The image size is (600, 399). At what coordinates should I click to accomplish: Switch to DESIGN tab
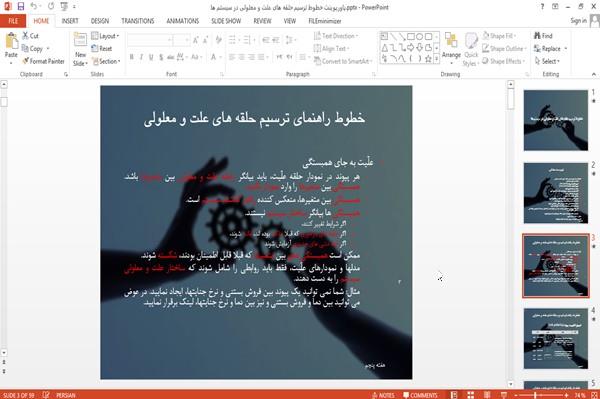(x=100, y=21)
